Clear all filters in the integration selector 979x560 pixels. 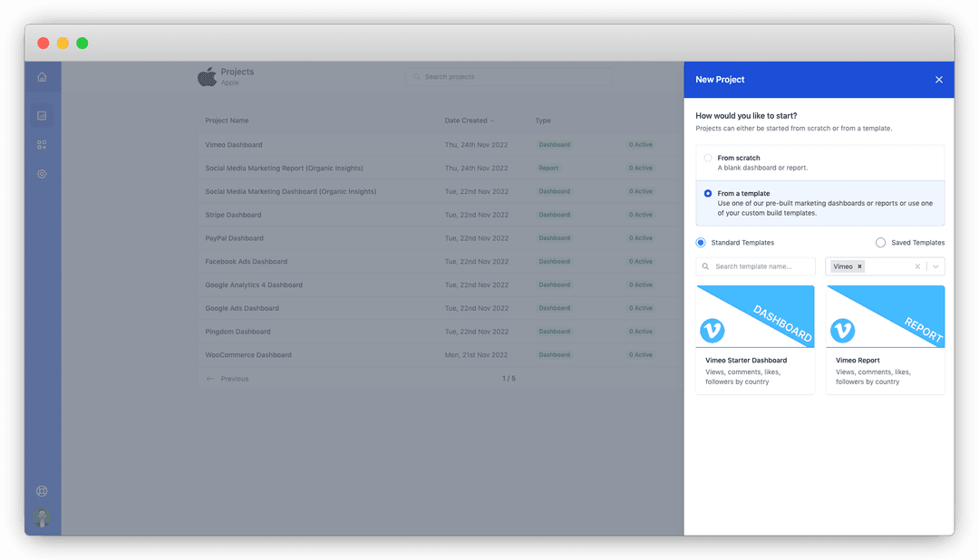917,266
